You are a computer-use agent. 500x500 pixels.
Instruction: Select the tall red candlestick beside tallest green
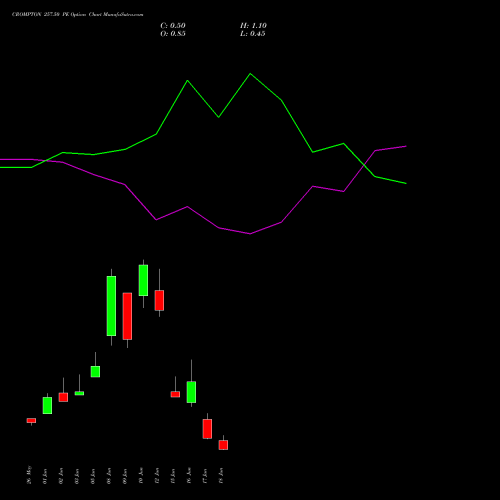[127, 316]
